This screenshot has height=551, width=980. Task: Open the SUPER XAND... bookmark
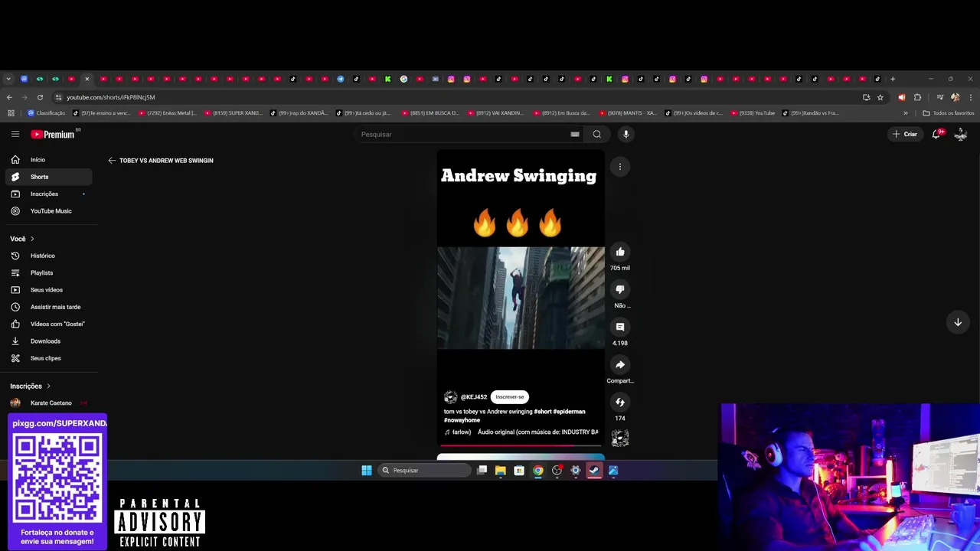tap(233, 113)
